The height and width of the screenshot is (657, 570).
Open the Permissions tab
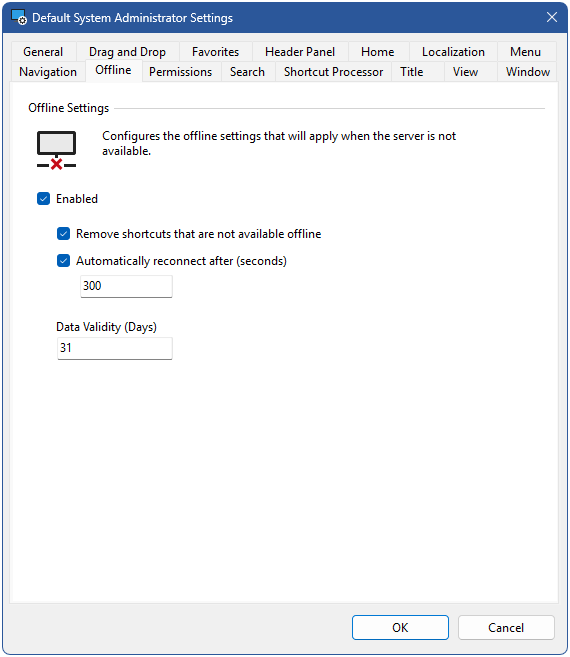[181, 72]
